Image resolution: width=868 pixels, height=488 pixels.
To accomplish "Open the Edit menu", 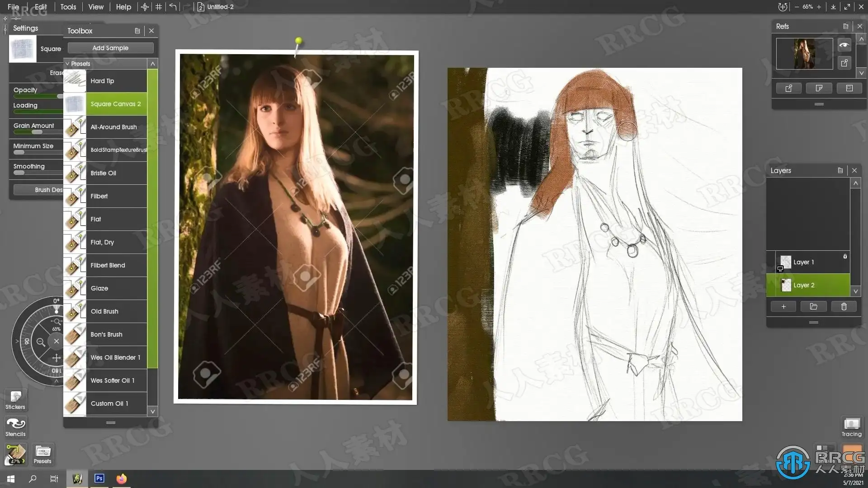I will pos(41,7).
